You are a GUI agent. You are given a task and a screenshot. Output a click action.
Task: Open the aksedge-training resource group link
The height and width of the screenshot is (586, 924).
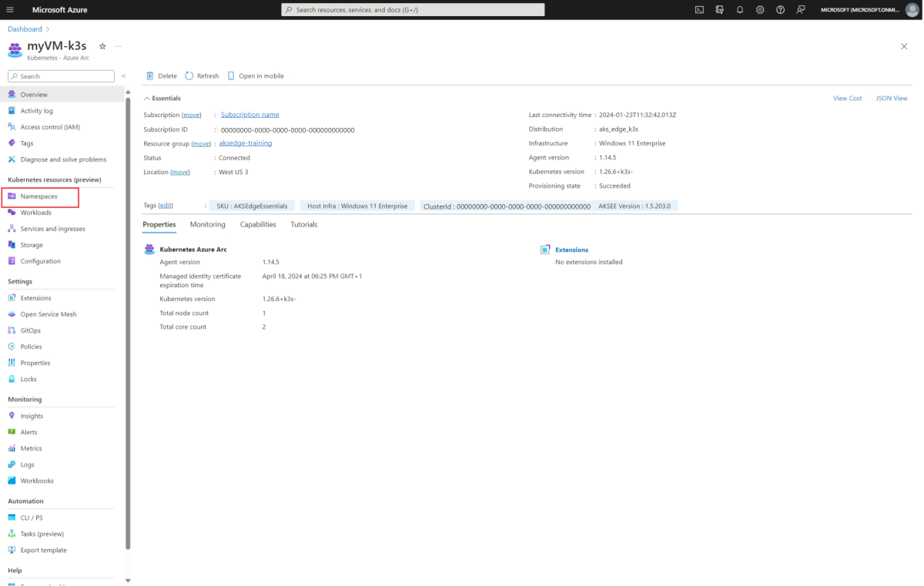click(246, 143)
